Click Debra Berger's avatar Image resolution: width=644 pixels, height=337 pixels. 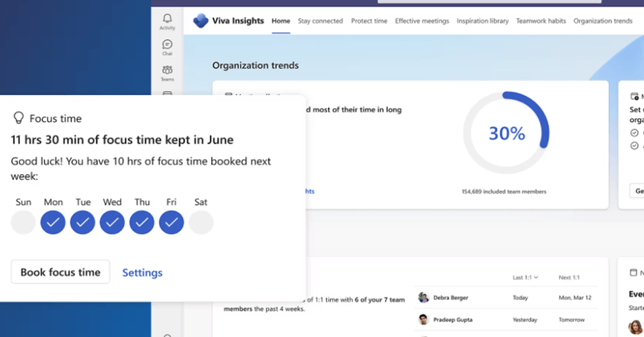(x=423, y=297)
